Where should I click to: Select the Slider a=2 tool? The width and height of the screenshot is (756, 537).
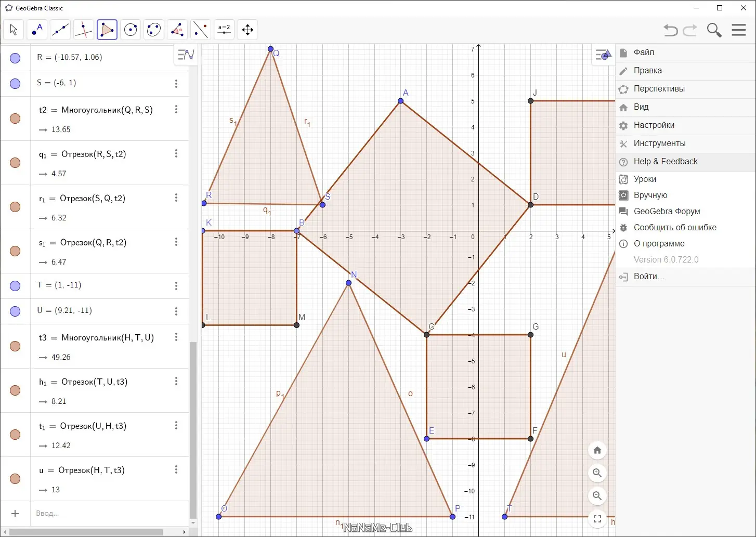tap(224, 30)
